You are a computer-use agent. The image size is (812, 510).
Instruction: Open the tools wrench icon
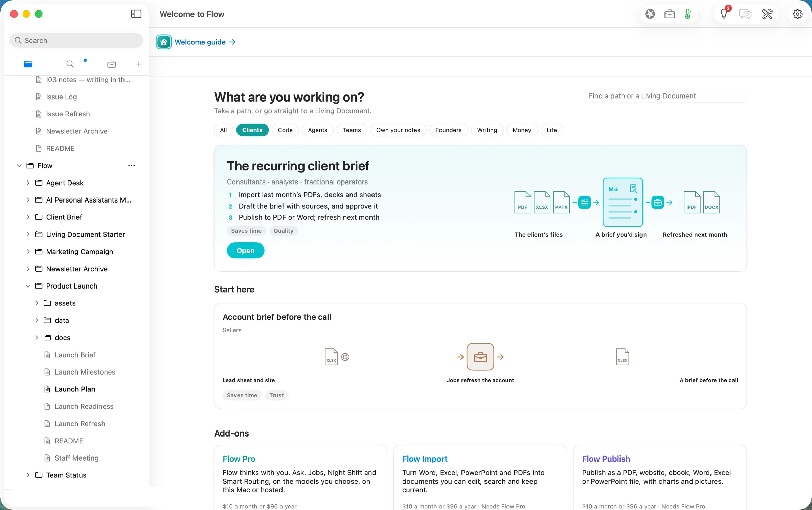pos(767,14)
